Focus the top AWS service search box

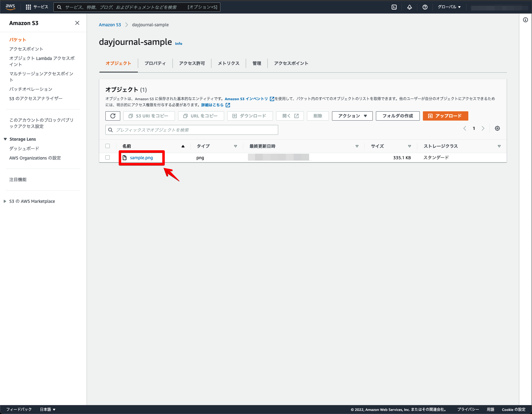(137, 7)
